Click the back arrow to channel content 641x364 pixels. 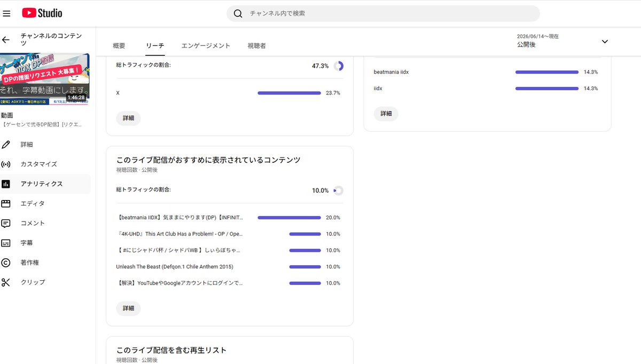(x=6, y=40)
